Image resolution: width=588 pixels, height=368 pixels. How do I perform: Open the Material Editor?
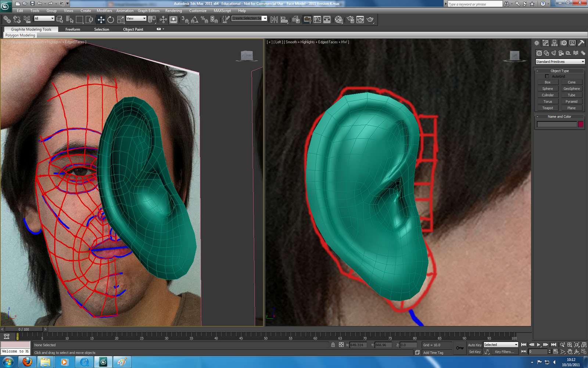(x=339, y=20)
